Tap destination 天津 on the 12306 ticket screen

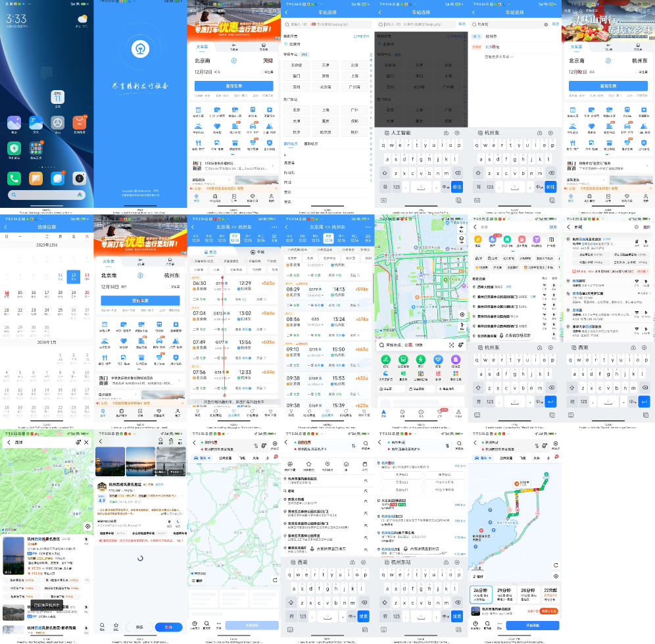(x=268, y=61)
